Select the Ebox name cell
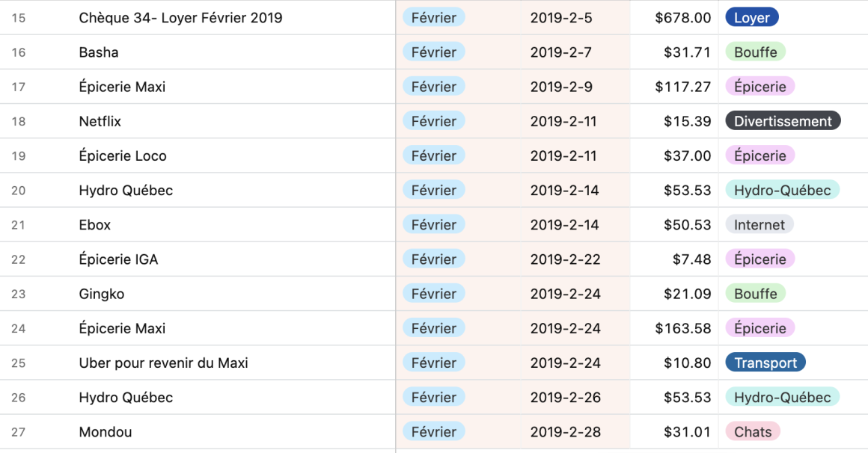Image resolution: width=868 pixels, height=453 pixels. tap(95, 225)
